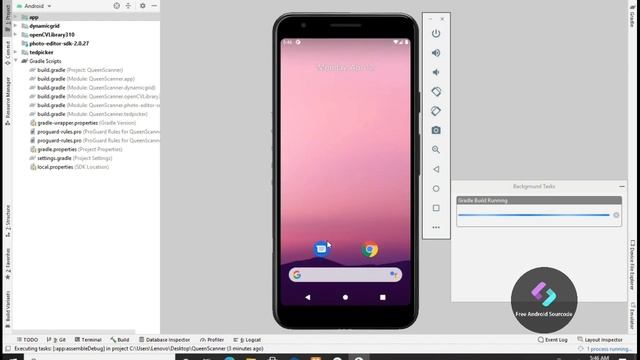
Task: Open the Database Inspector tab
Action: point(164,340)
